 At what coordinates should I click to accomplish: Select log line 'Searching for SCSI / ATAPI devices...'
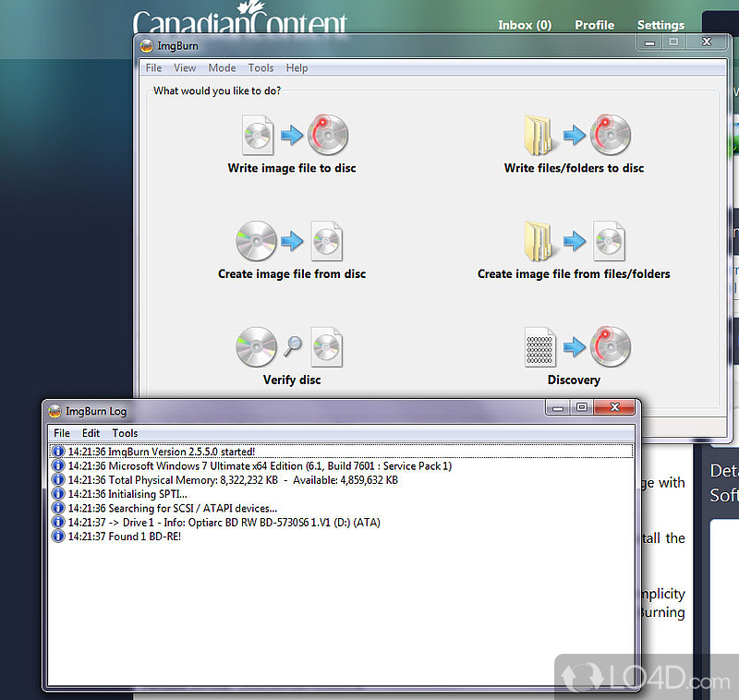(341, 508)
